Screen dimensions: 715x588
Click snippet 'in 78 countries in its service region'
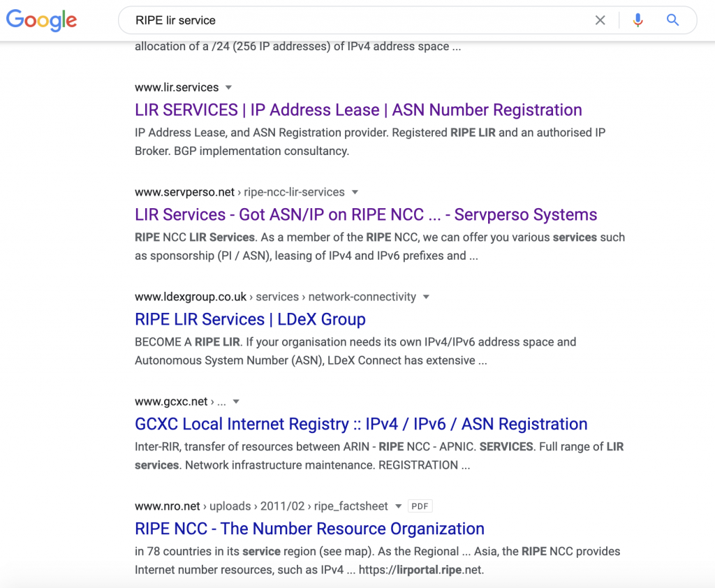(x=378, y=561)
